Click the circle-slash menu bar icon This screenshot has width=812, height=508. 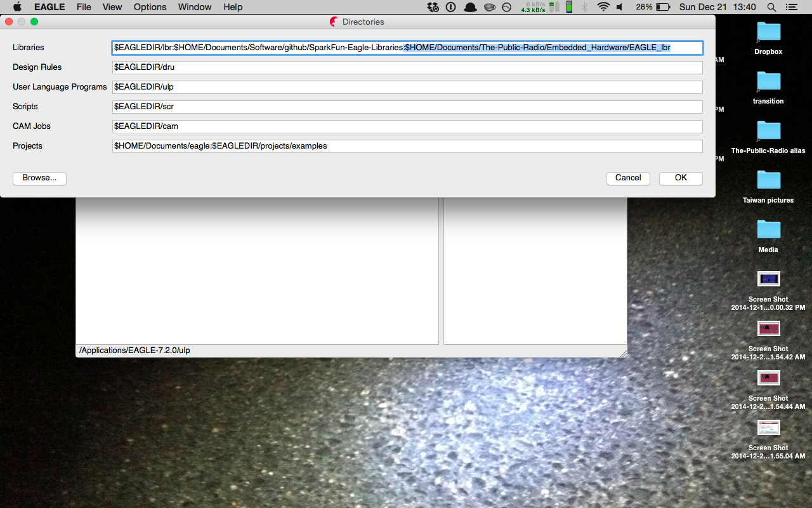[506, 7]
